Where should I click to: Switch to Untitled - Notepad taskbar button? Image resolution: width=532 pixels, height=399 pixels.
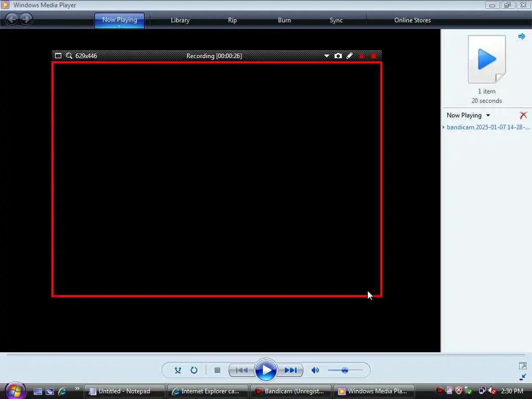click(124, 391)
